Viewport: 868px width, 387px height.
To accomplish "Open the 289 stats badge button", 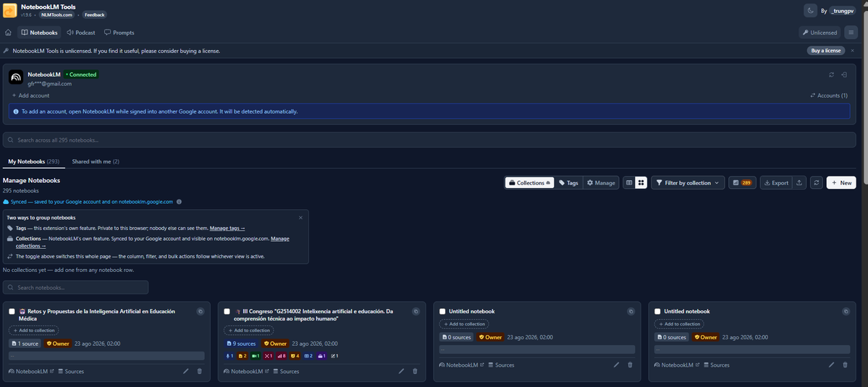I will point(742,182).
